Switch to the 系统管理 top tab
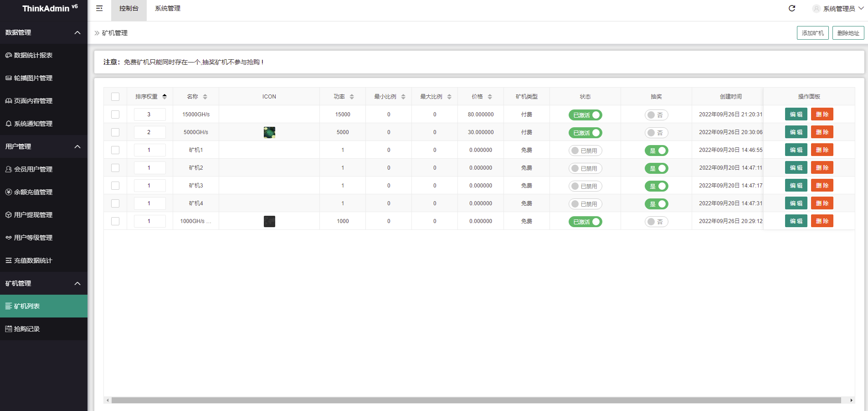The width and height of the screenshot is (868, 411). [168, 9]
